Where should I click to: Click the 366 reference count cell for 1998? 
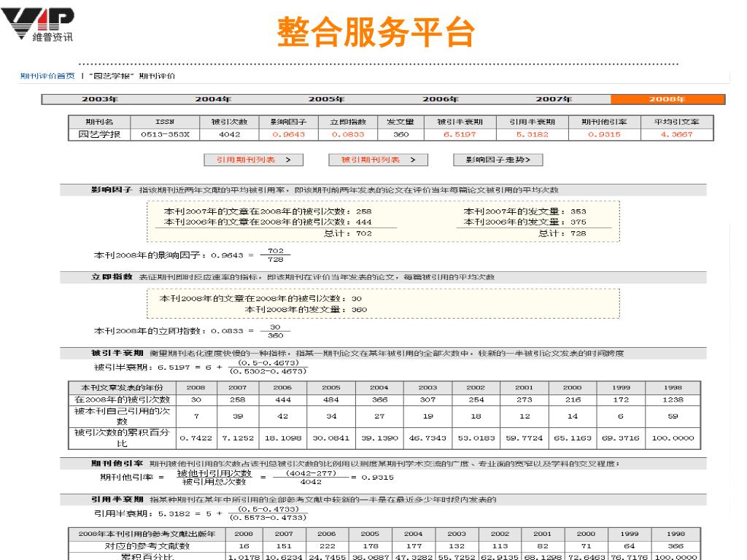tap(676, 546)
